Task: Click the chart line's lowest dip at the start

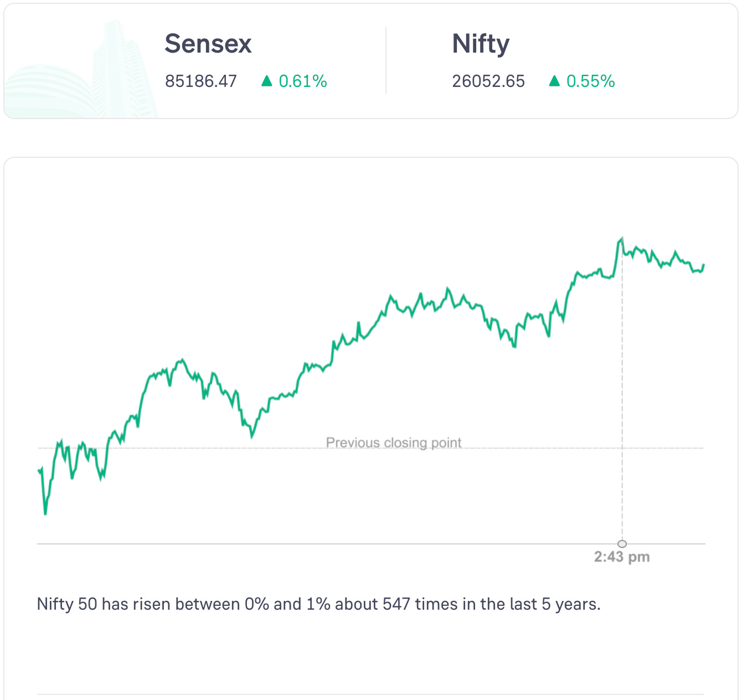Action: coord(45,513)
